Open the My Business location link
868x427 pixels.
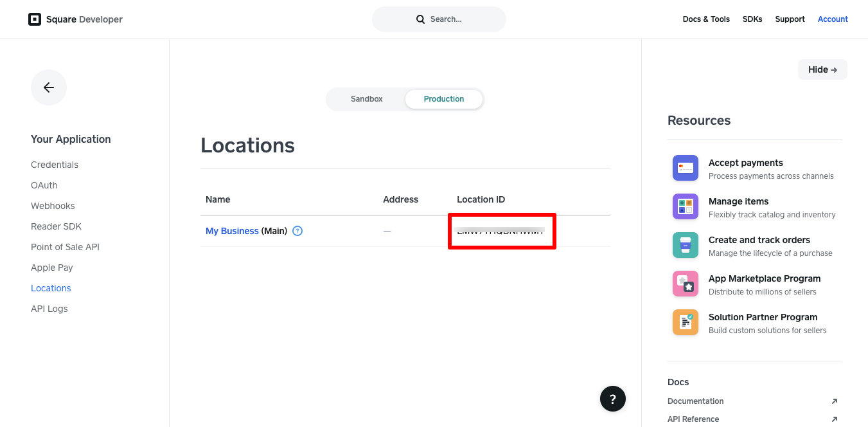(232, 231)
